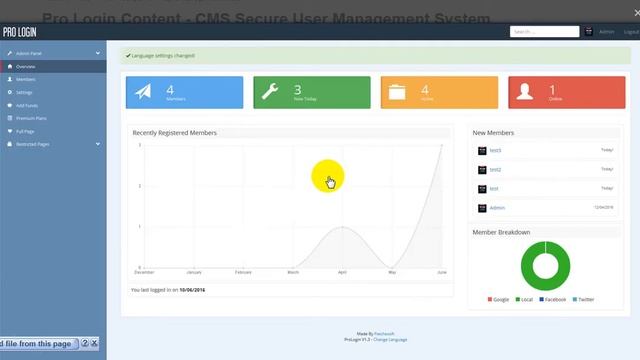This screenshot has height=360, width=640.
Task: Close the download file popup bar
Action: click(94, 343)
